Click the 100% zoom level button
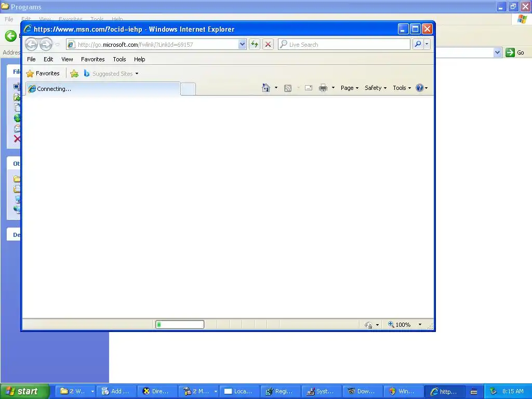Viewport: 532px width, 399px height. (x=400, y=325)
